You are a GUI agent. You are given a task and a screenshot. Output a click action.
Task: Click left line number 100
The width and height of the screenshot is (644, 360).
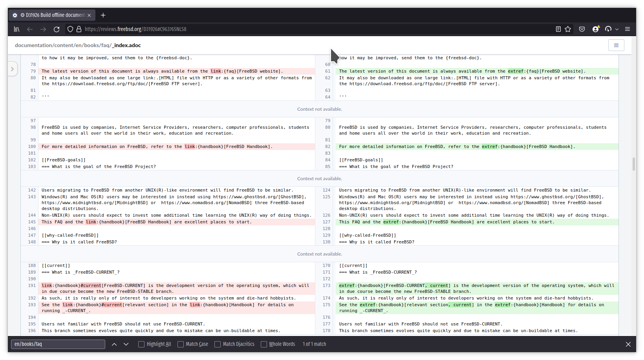click(x=32, y=147)
